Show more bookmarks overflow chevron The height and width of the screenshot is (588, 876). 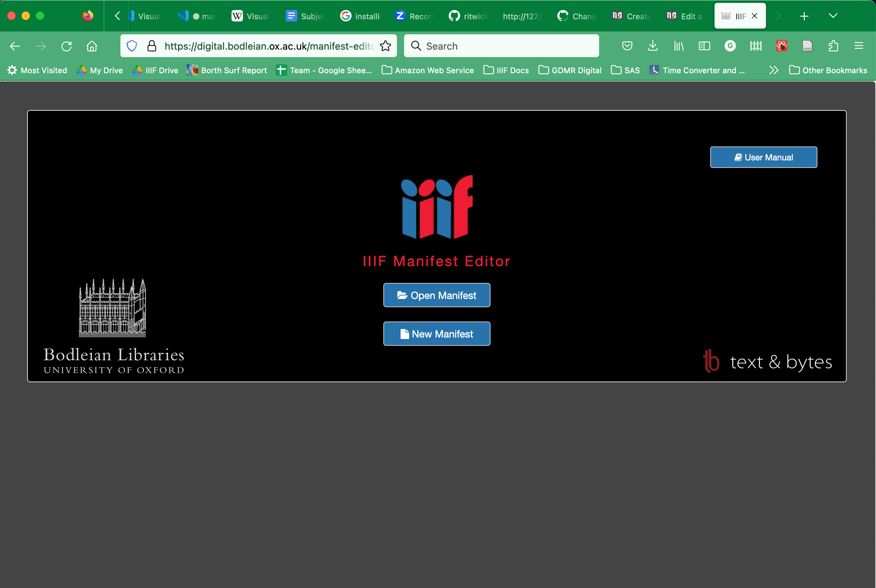tap(773, 70)
